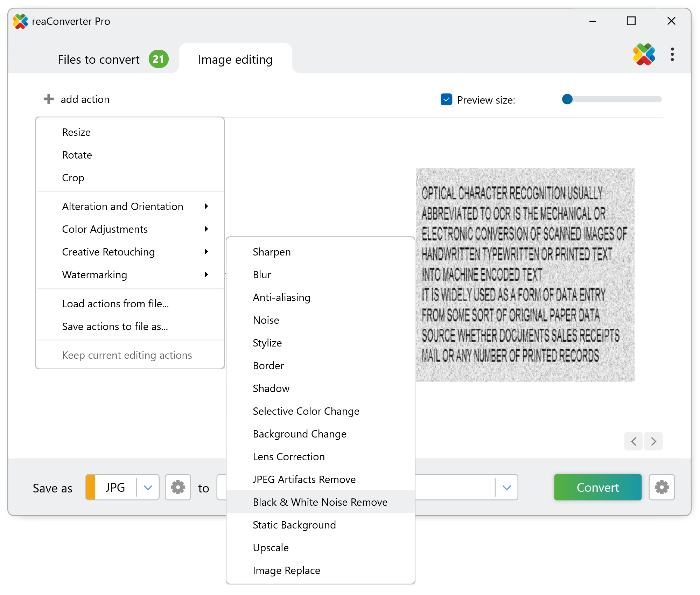Click the reaConverter logo at top right
Viewport: 700px width, 595px height.
point(644,55)
